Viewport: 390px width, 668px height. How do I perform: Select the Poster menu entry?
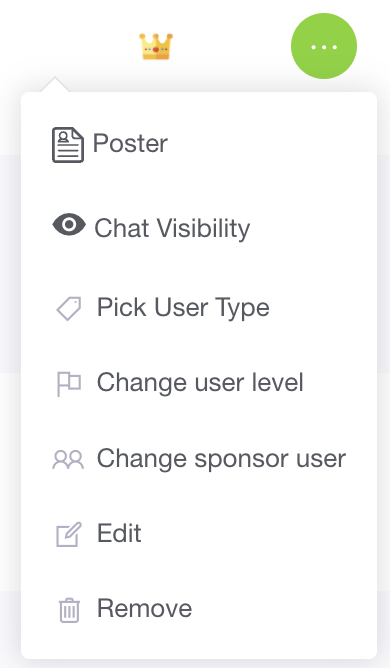coord(199,144)
